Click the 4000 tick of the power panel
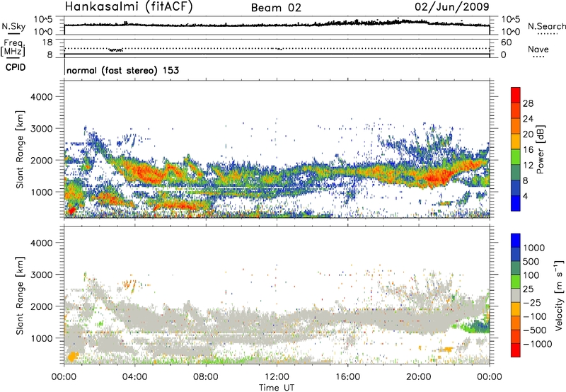Viewport: 566px width, 392px height. coord(42,97)
